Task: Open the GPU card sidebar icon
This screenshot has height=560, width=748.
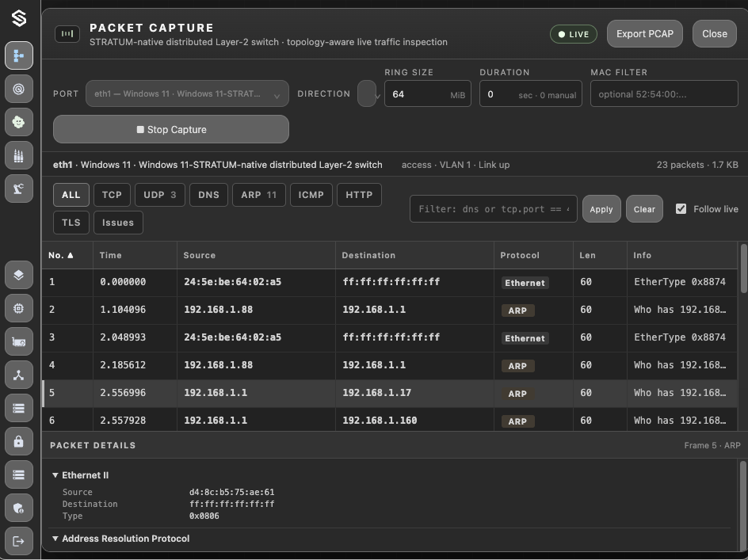Action: [19, 341]
